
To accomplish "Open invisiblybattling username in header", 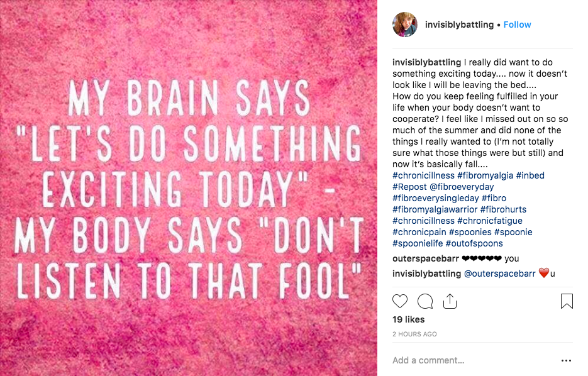I will [460, 25].
